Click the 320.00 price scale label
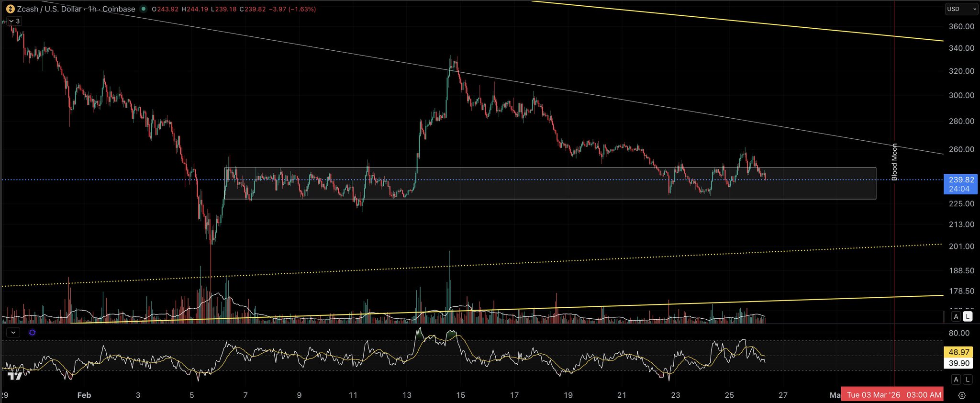The image size is (980, 403). click(961, 71)
